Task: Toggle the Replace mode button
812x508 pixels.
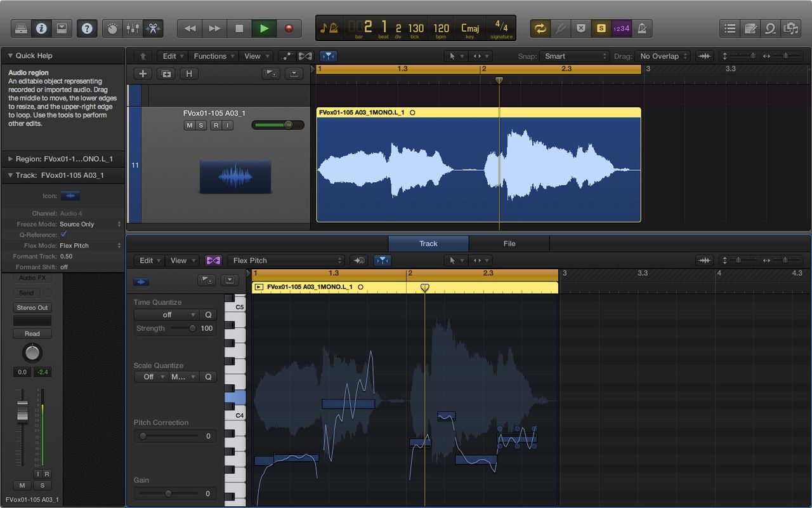Action: [580, 28]
